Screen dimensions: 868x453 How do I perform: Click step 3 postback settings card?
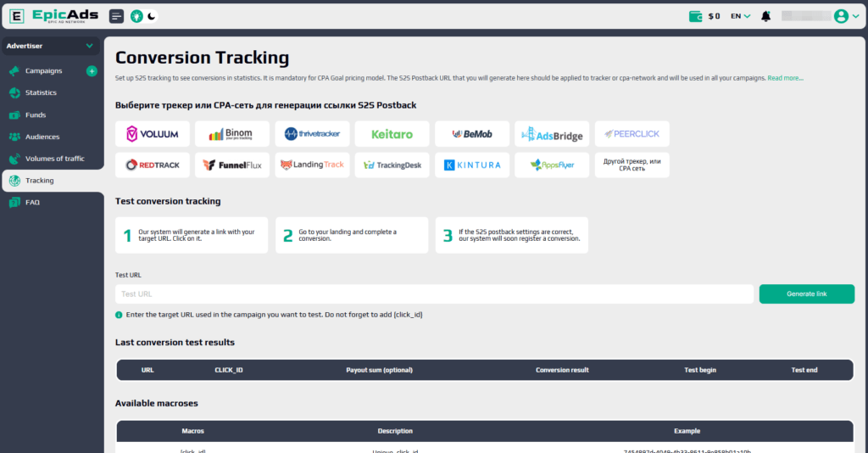[511, 235]
